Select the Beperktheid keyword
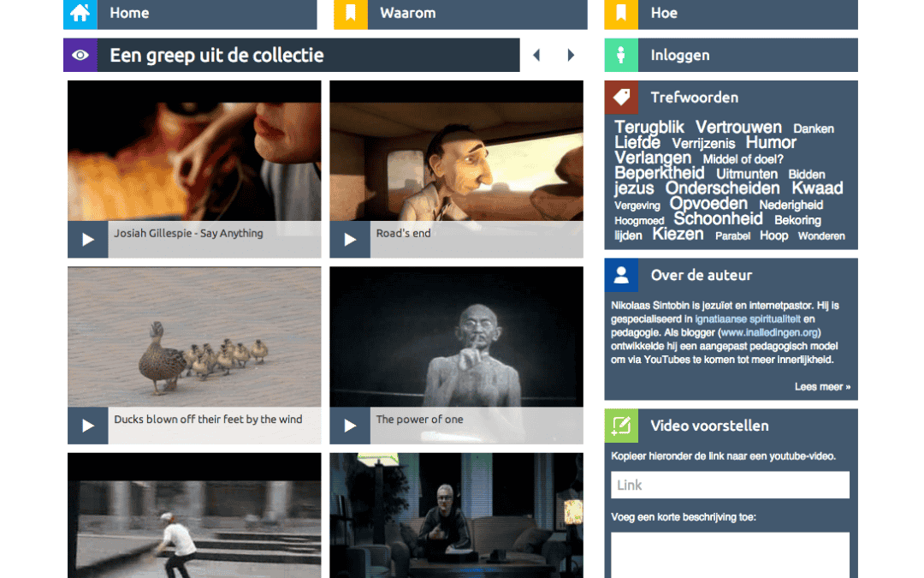 pyautogui.click(x=660, y=173)
